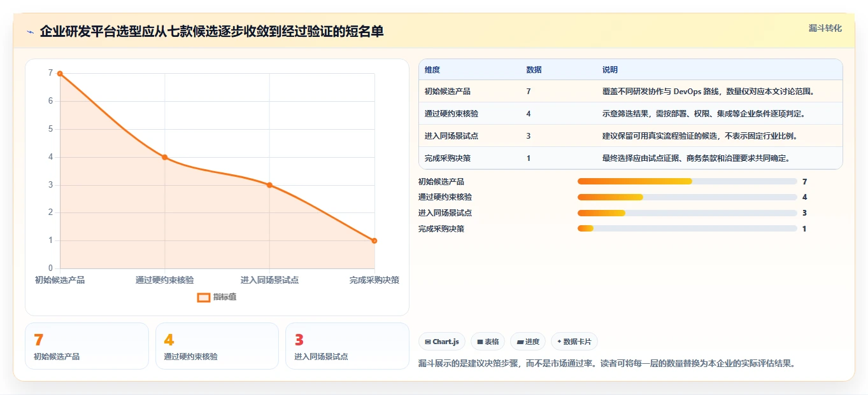Viewport: 868px width, 395px height.
Task: Click the x-axis label 完成采购决策
Action: (374, 280)
